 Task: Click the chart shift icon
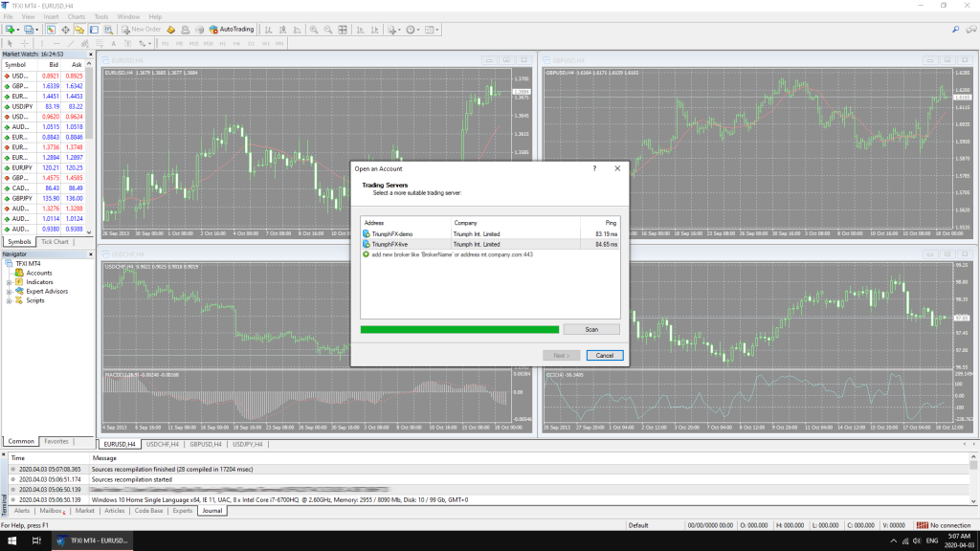374,30
